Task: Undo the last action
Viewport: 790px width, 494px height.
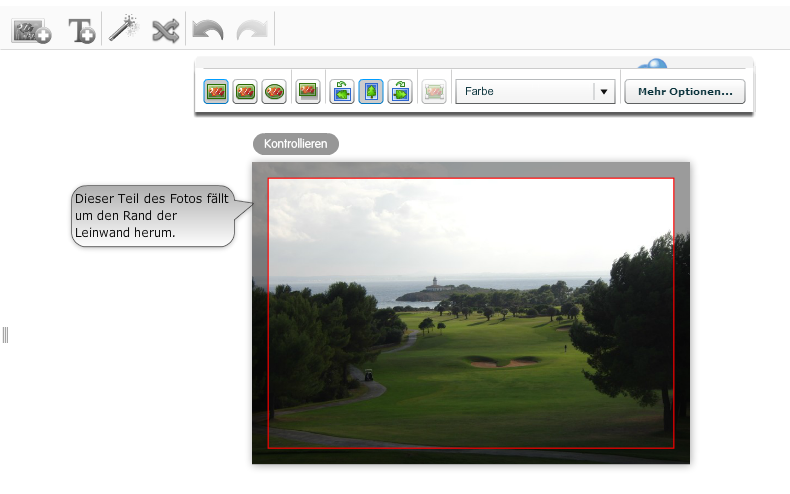Action: (208, 30)
